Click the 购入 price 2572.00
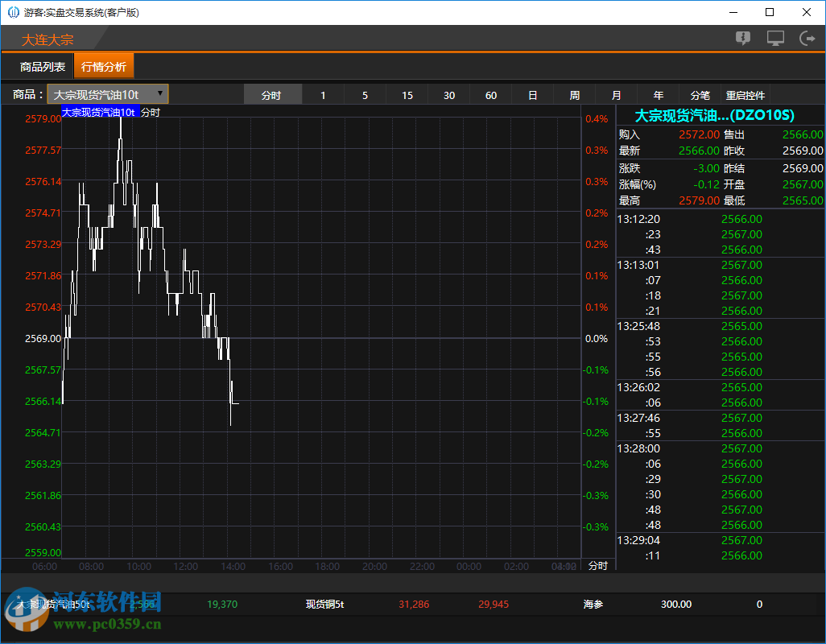Viewport: 826px width, 644px height. 699,134
